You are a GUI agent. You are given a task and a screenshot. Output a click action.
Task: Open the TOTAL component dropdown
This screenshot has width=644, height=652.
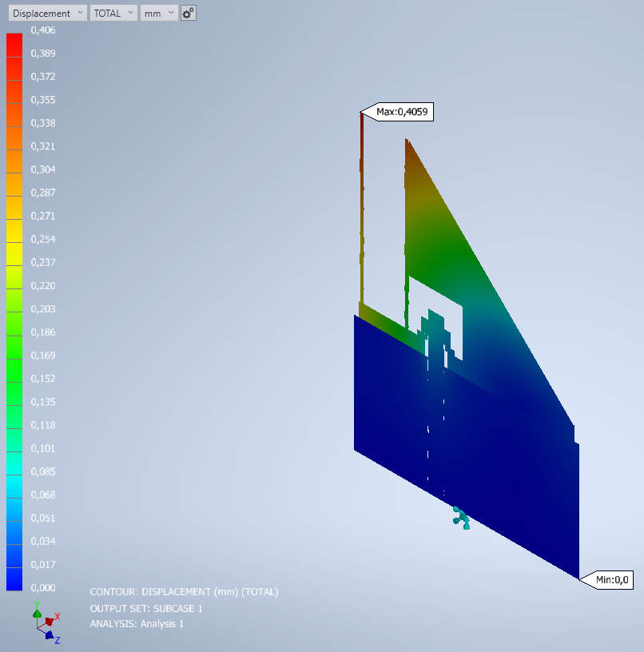coord(113,13)
